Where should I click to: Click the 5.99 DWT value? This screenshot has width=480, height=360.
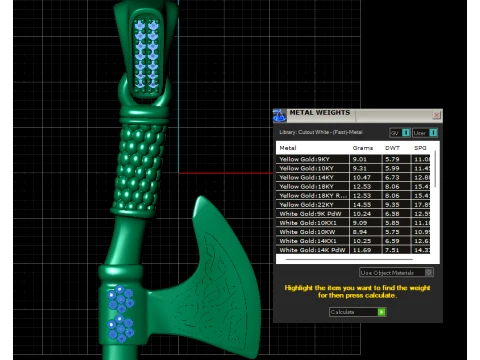392,168
